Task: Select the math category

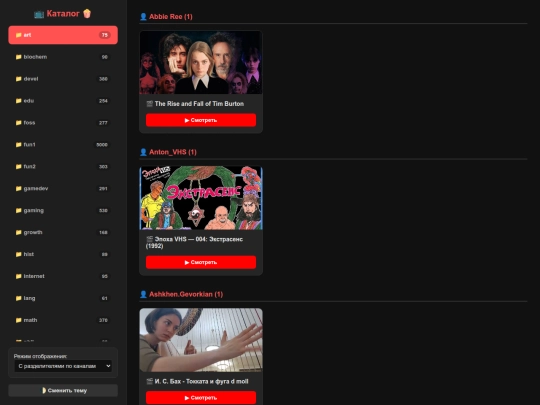Action: (x=63, y=320)
